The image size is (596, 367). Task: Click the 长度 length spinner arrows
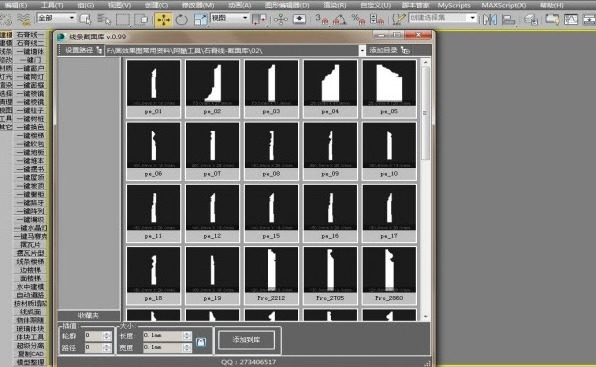coord(187,335)
